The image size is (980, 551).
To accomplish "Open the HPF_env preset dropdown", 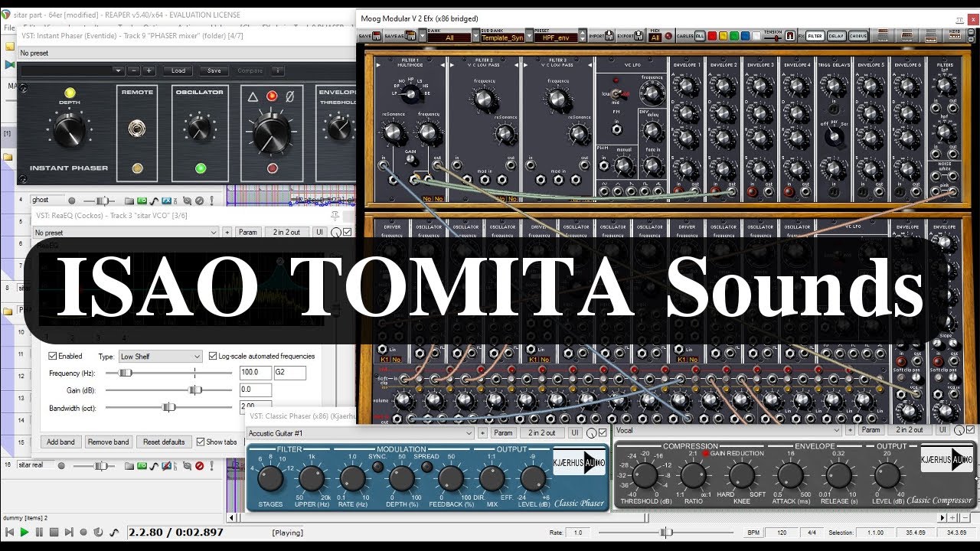I will pos(557,37).
